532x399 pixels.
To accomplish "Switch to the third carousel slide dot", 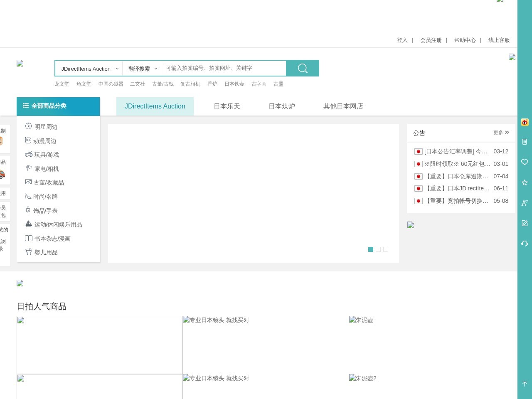I will pyautogui.click(x=386, y=249).
